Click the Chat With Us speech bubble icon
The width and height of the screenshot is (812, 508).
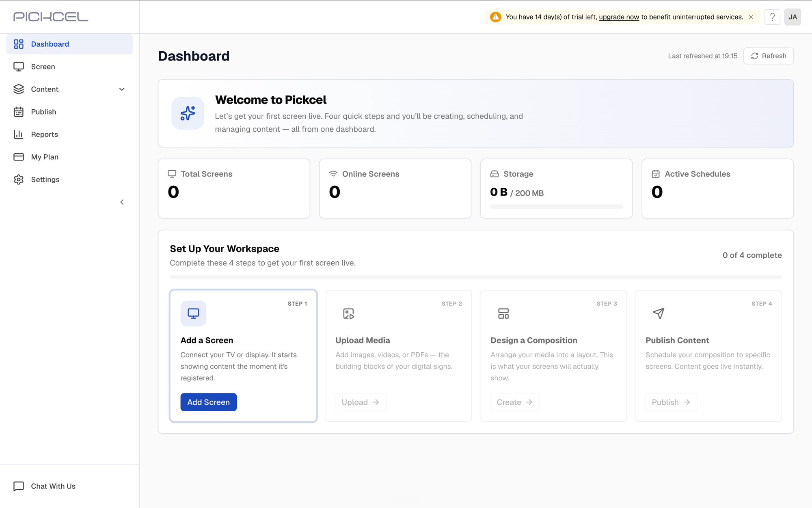(19, 486)
